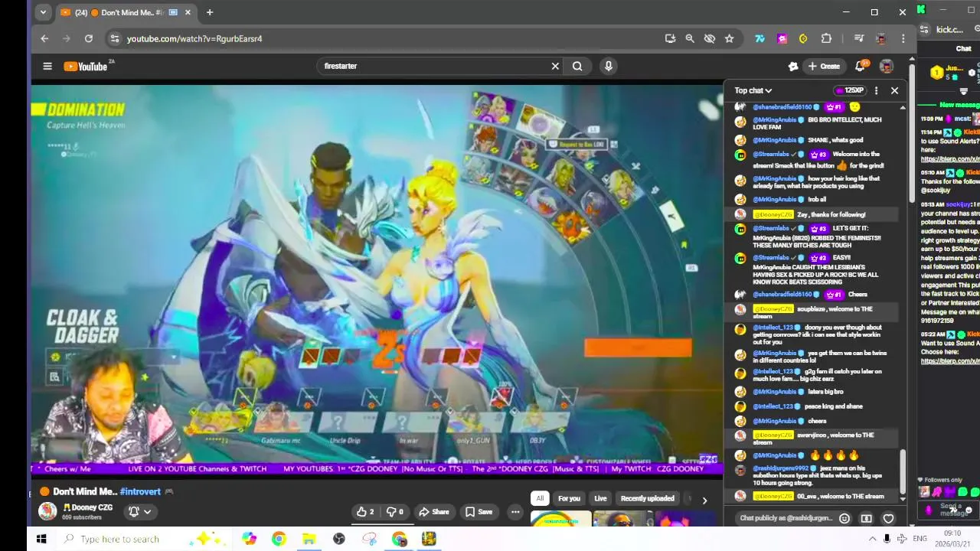
Task: Click the Super Chat icon in chat
Action: pyautogui.click(x=867, y=518)
